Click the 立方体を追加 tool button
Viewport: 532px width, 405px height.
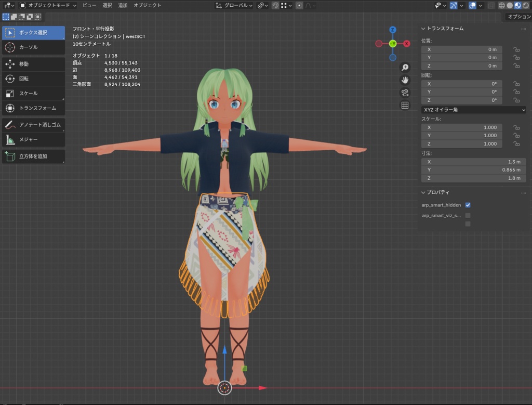[x=33, y=156]
